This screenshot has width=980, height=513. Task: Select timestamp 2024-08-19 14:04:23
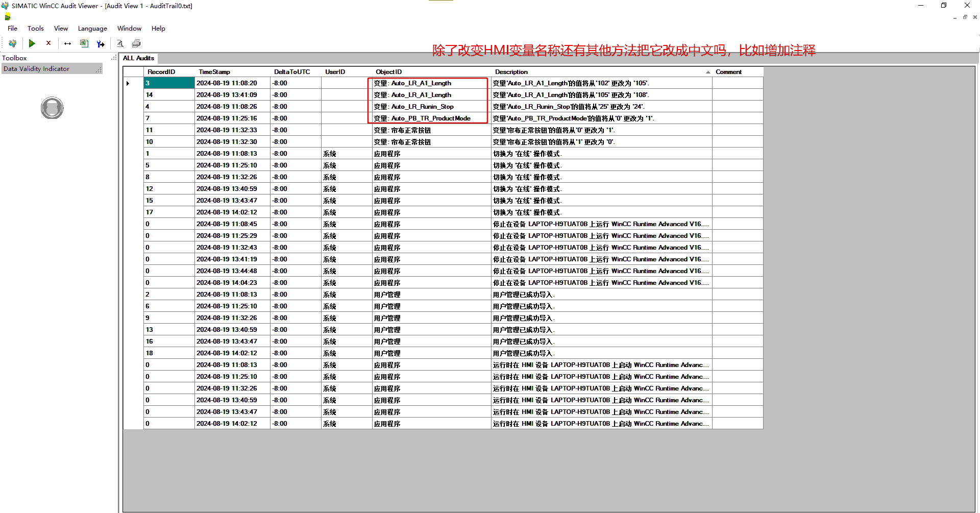[x=232, y=283]
